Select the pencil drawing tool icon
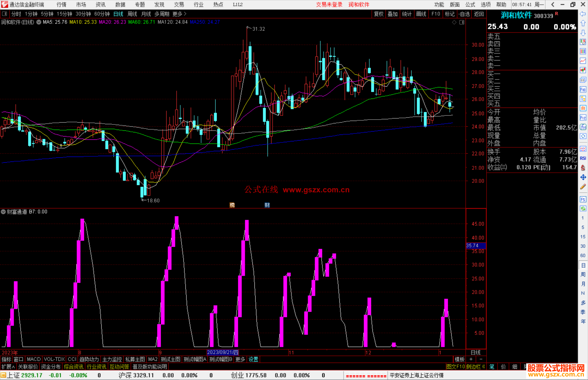 [583, 187]
